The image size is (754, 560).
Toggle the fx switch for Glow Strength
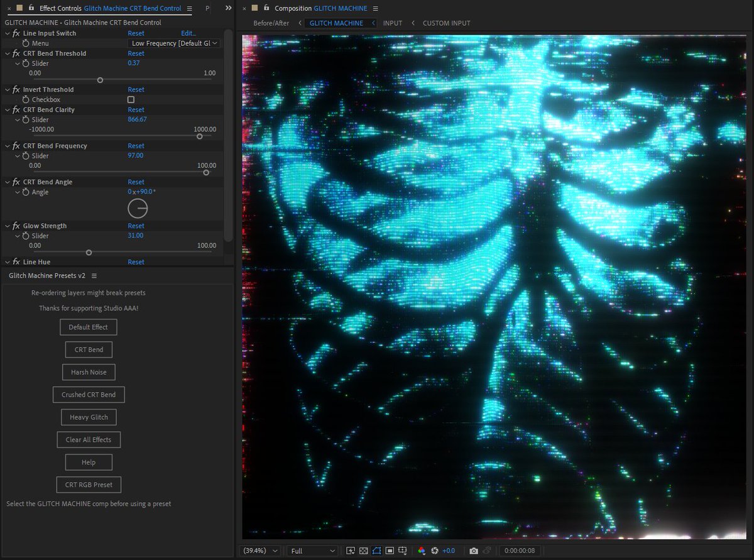click(16, 226)
